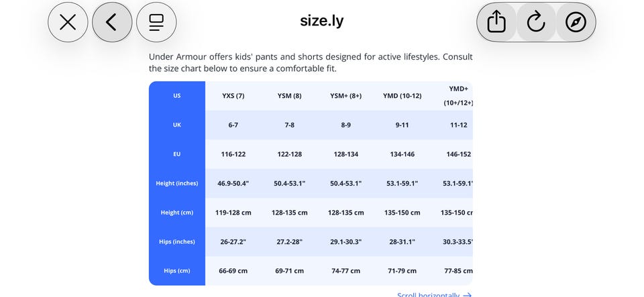This screenshot has width=644, height=297.
Task: Click the size.ly page title
Action: coord(321,21)
